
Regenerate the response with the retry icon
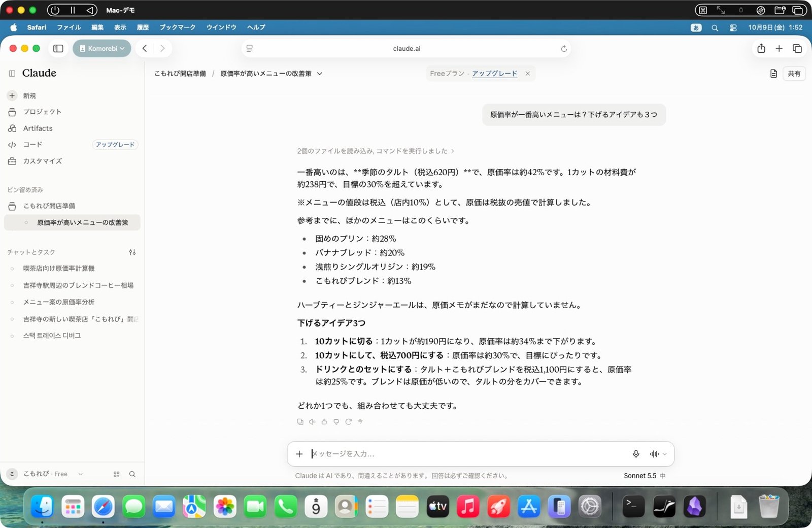349,422
